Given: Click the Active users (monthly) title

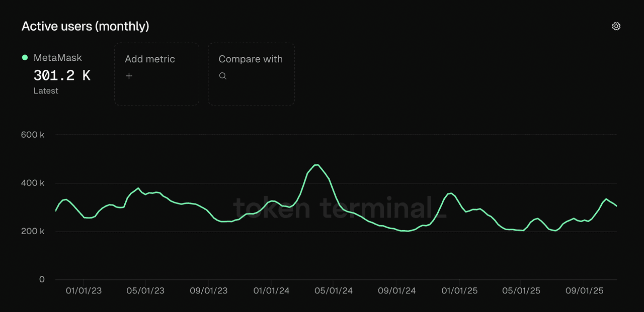Looking at the screenshot, I should click(x=85, y=26).
